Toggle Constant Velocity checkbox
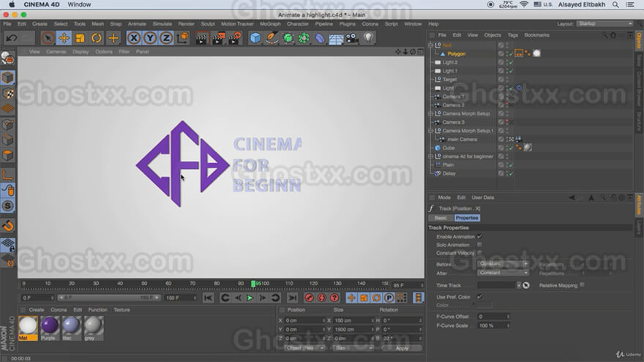644x362 pixels. [479, 253]
